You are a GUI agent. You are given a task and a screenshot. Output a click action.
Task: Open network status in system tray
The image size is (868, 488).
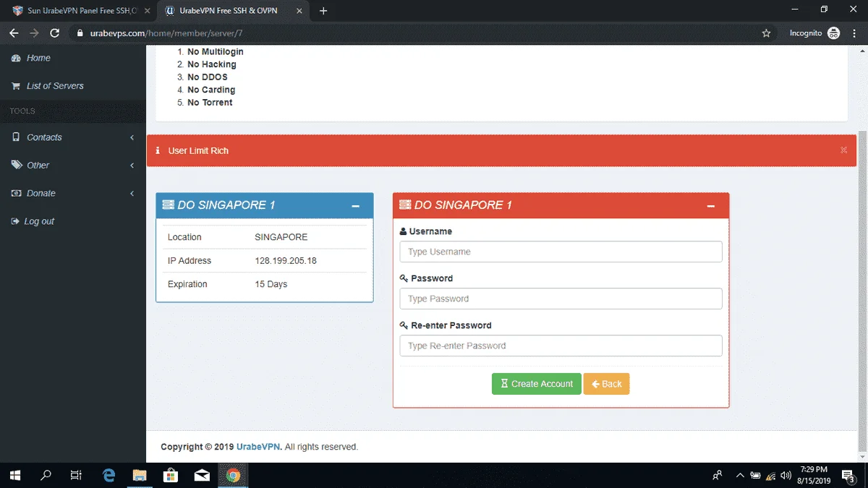coord(771,475)
